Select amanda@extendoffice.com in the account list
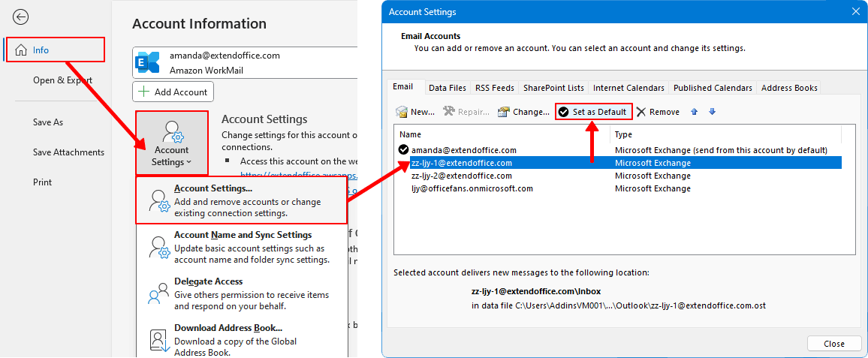The height and width of the screenshot is (358, 868). pyautogui.click(x=618, y=150)
